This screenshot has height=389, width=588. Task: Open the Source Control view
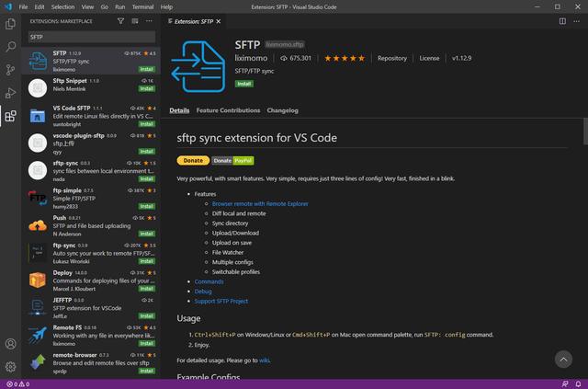coord(10,70)
